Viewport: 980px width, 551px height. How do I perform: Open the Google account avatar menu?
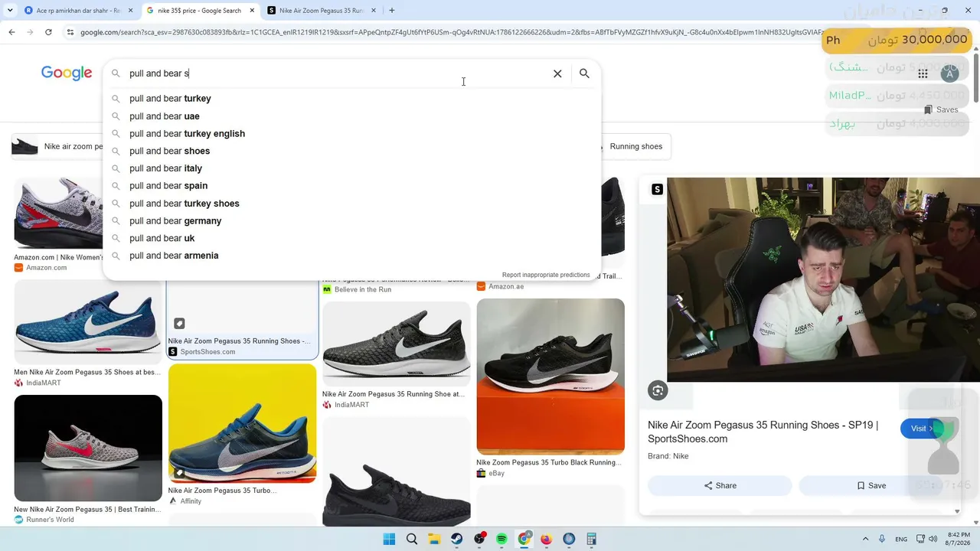pyautogui.click(x=949, y=73)
